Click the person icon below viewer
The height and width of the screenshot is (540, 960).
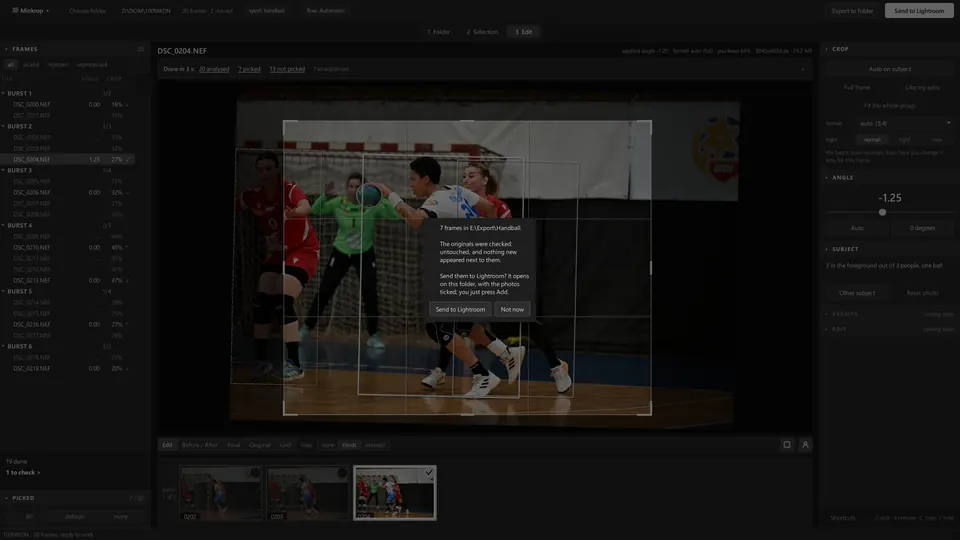805,444
